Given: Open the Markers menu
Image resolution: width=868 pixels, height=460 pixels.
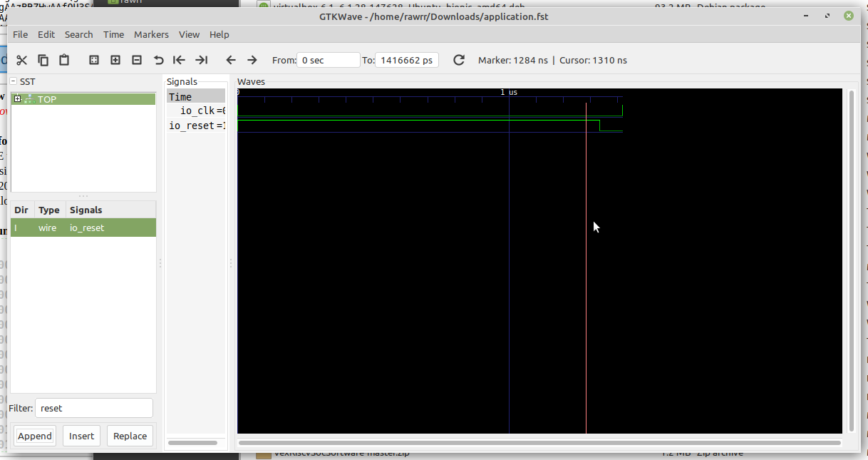Looking at the screenshot, I should [x=151, y=34].
